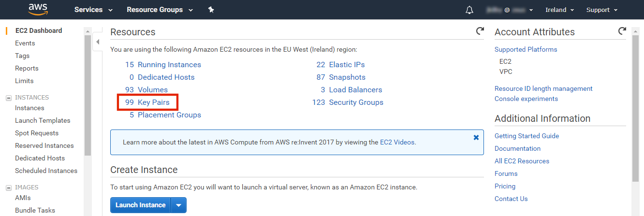This screenshot has height=216, width=644.
Task: Open the notifications bell icon
Action: point(469,10)
